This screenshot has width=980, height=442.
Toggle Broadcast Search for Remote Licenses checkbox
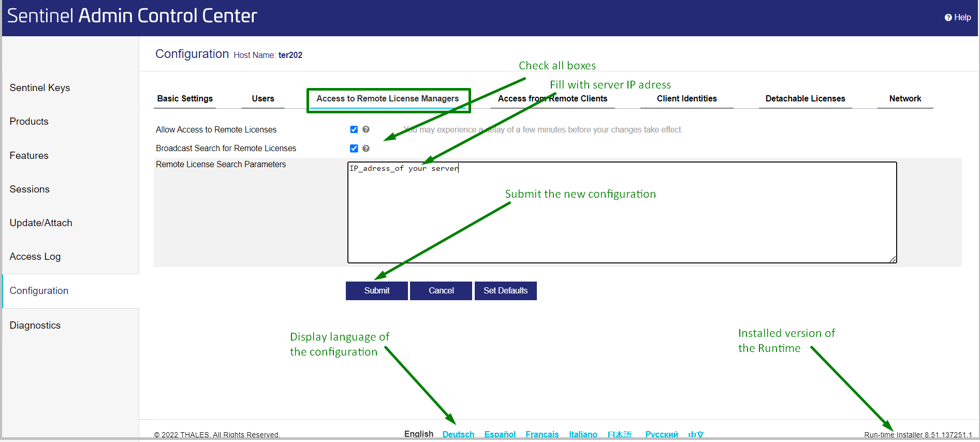[354, 149]
